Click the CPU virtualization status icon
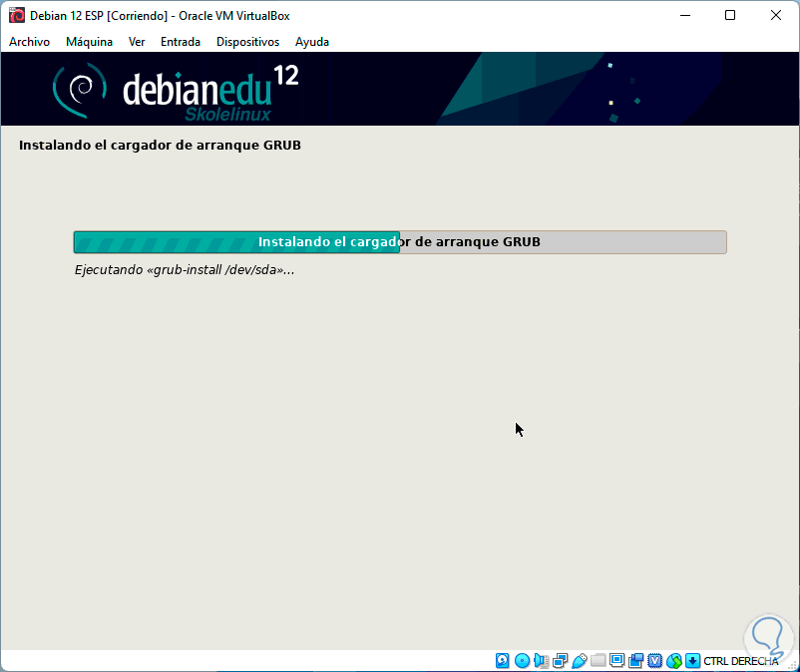 [655, 661]
